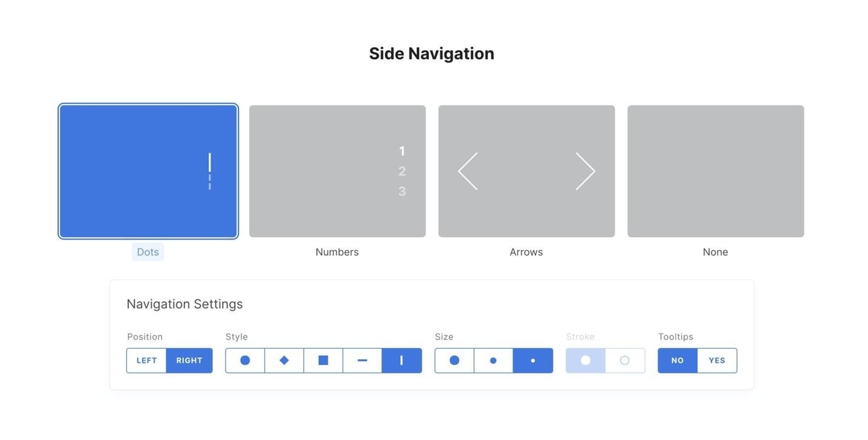Image resolution: width=868 pixels, height=440 pixels.
Task: Select the Arrows navigation preview
Action: point(526,170)
